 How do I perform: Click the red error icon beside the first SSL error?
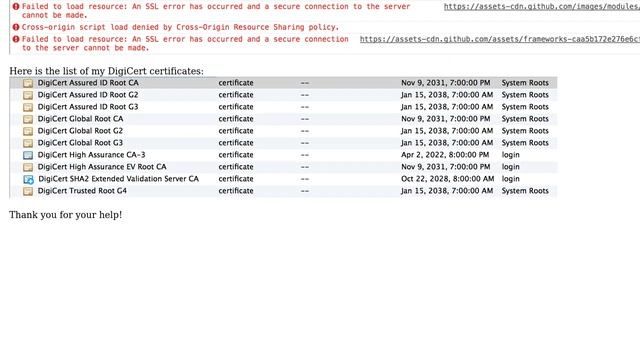[16, 7]
